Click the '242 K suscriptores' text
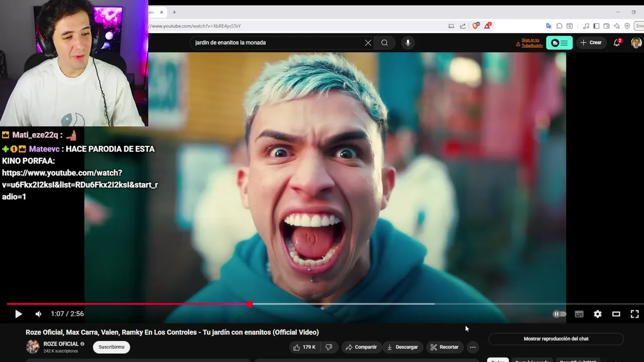The width and height of the screenshot is (644, 362). point(60,351)
